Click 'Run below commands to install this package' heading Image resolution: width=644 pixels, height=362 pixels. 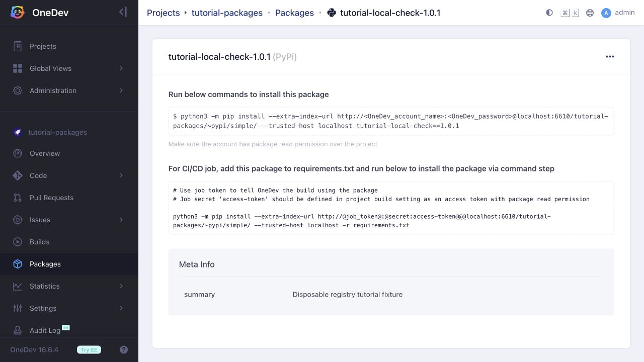coord(249,95)
